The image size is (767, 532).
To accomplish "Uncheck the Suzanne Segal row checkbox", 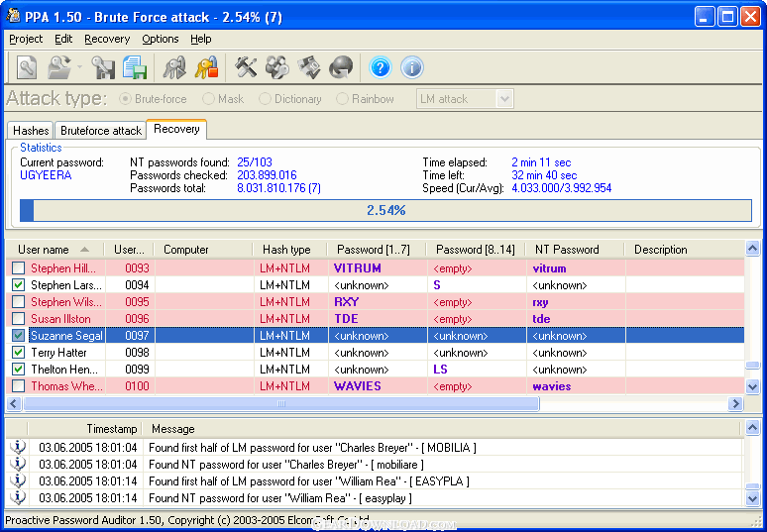I will pos(18,336).
